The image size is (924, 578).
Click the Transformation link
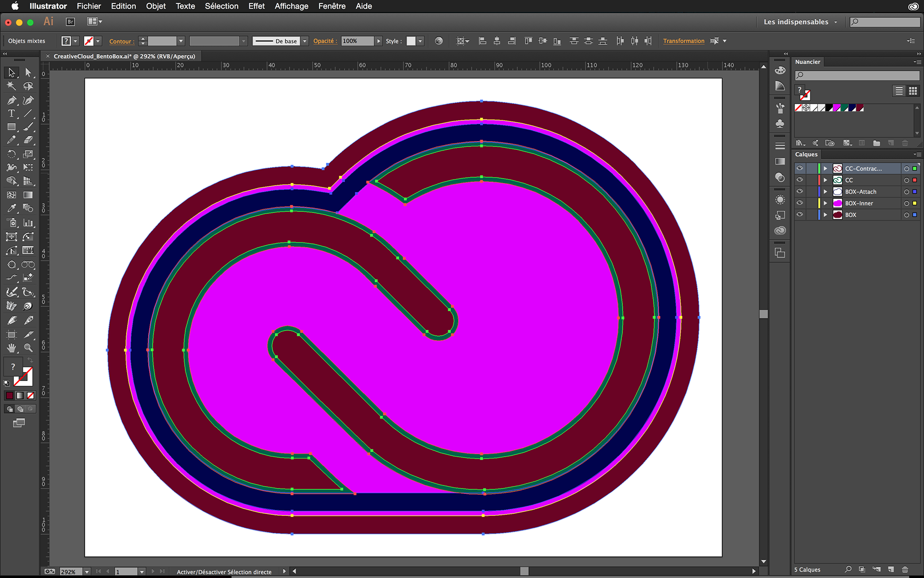click(x=683, y=41)
